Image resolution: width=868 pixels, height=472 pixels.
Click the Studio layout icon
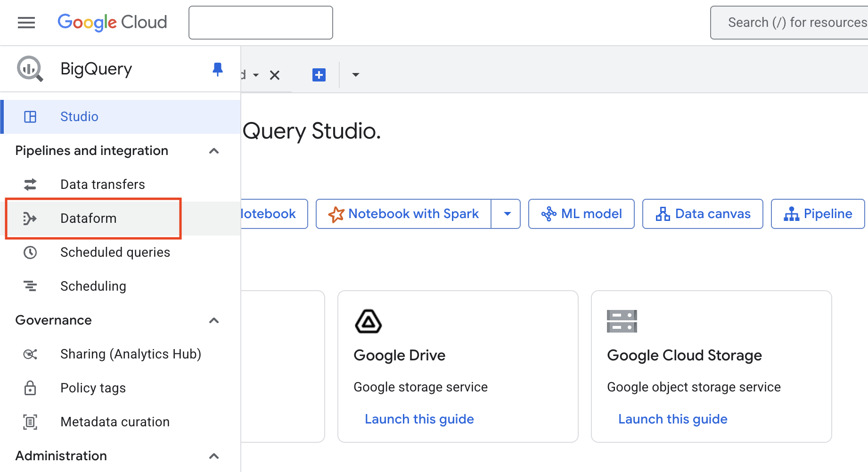[x=30, y=117]
